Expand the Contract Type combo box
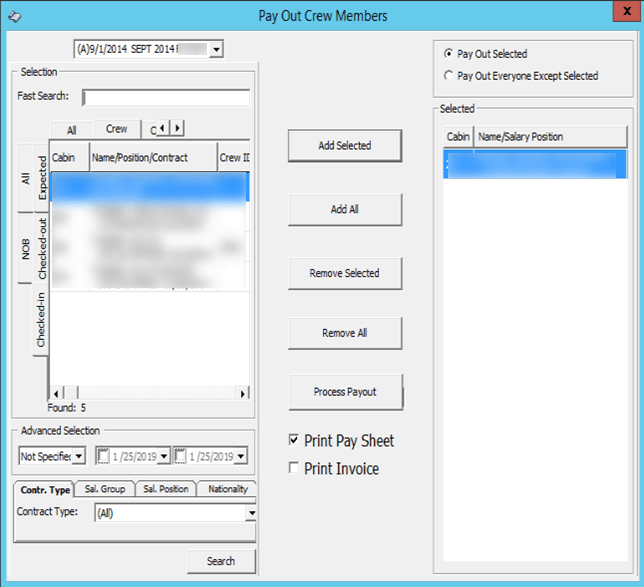 pos(251,513)
